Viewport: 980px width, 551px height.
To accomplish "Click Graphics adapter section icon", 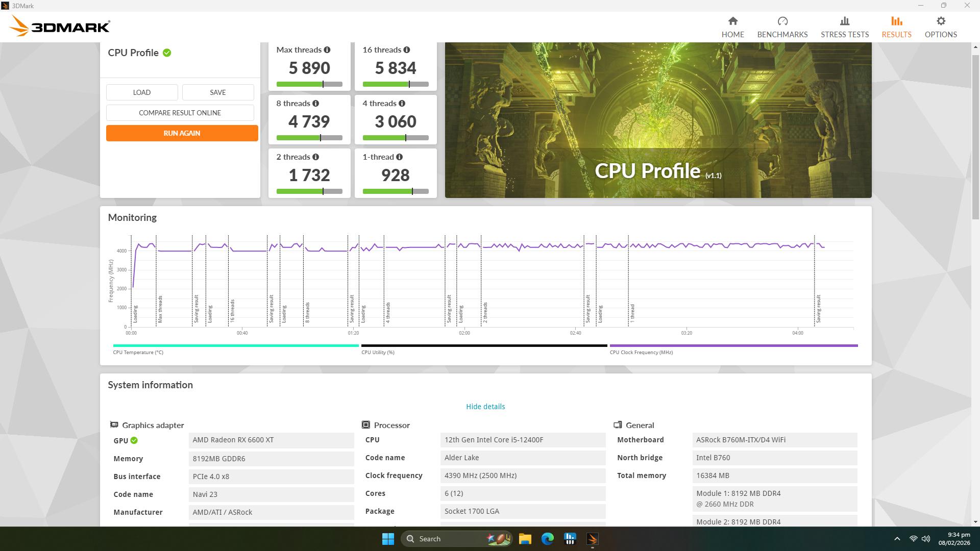I will click(114, 425).
